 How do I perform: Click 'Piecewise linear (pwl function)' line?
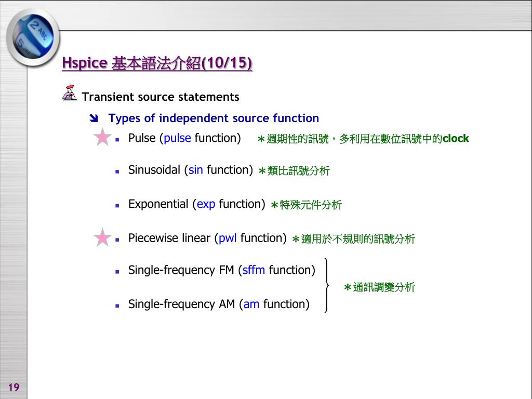tap(208, 238)
